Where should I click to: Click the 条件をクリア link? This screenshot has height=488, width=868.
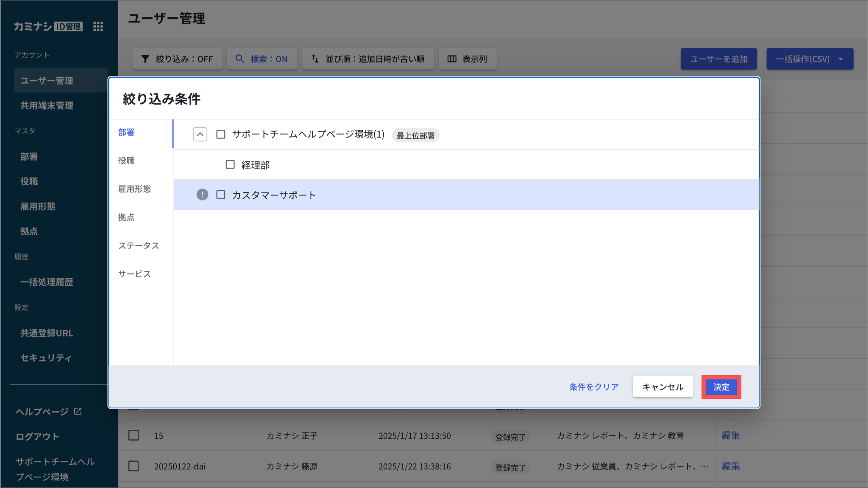594,387
